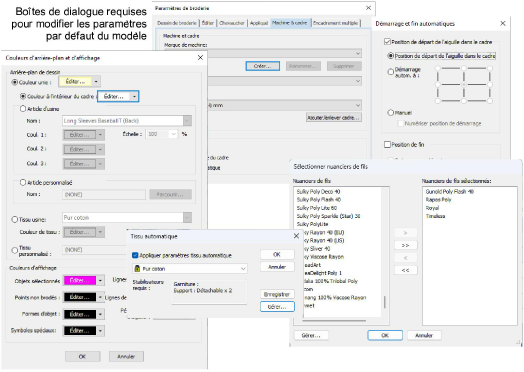The image size is (524, 372).
Task: Click Annuler in Tissu automatique dialog
Action: click(x=277, y=267)
